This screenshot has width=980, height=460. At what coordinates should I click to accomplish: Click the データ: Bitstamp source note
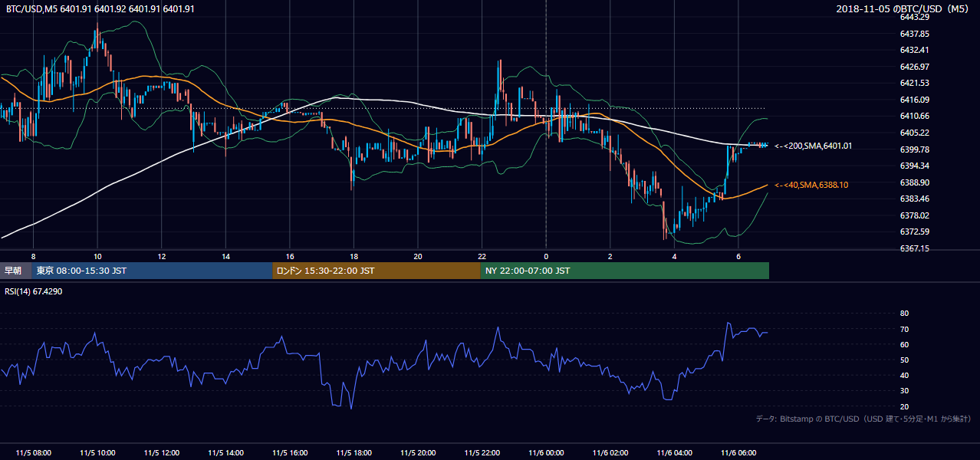(863, 419)
